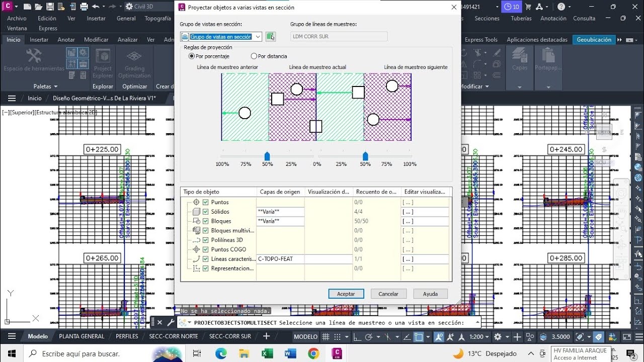Click the Help question mark icon

point(562,7)
